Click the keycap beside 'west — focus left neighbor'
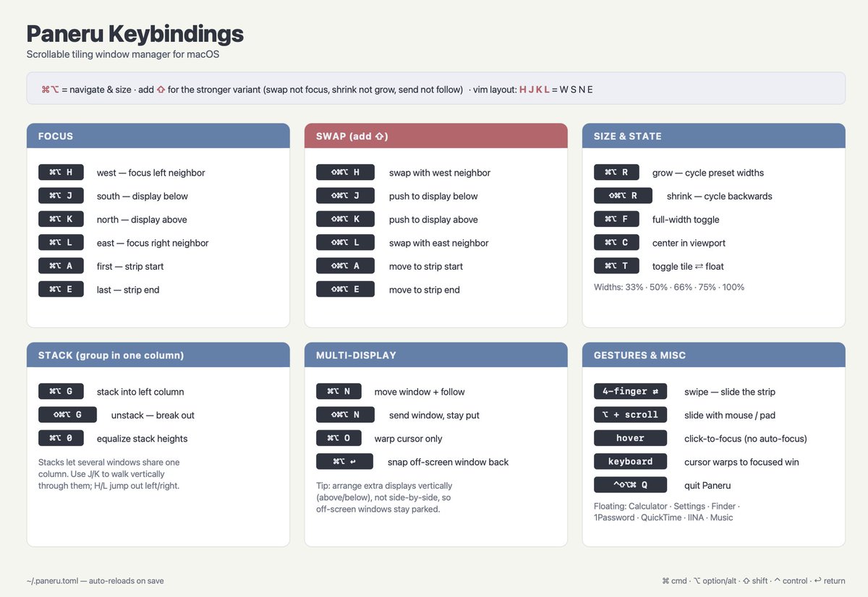Screen dimensions: 868x597 click(x=61, y=172)
